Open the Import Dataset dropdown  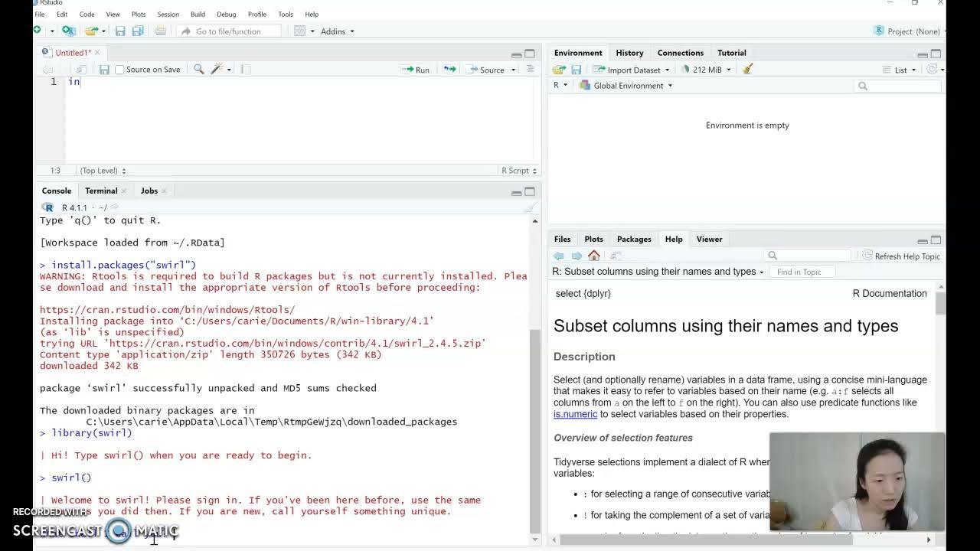click(632, 70)
